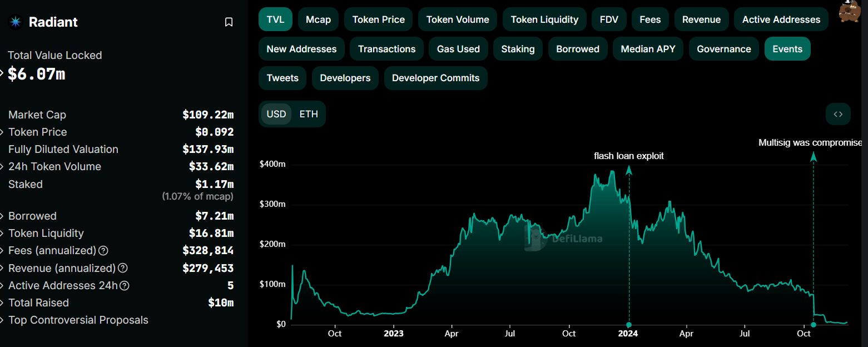
Task: Bookmark the Radiant protocol
Action: point(229,22)
